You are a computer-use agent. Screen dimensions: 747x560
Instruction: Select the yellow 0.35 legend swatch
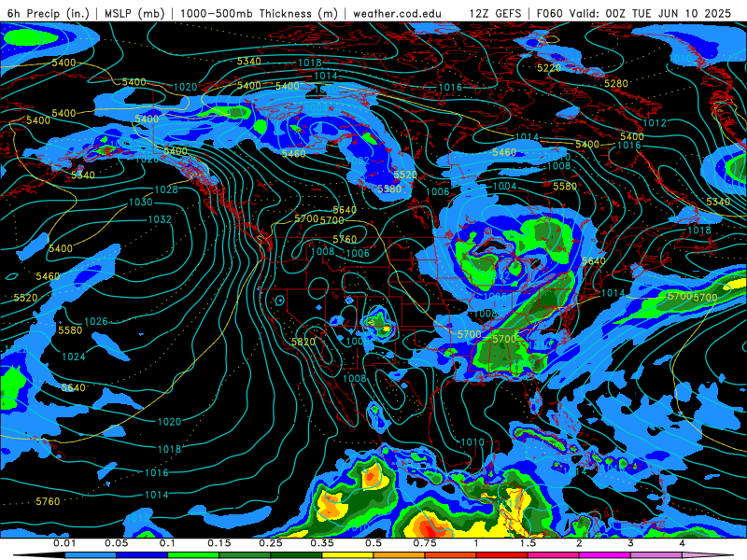click(x=347, y=555)
